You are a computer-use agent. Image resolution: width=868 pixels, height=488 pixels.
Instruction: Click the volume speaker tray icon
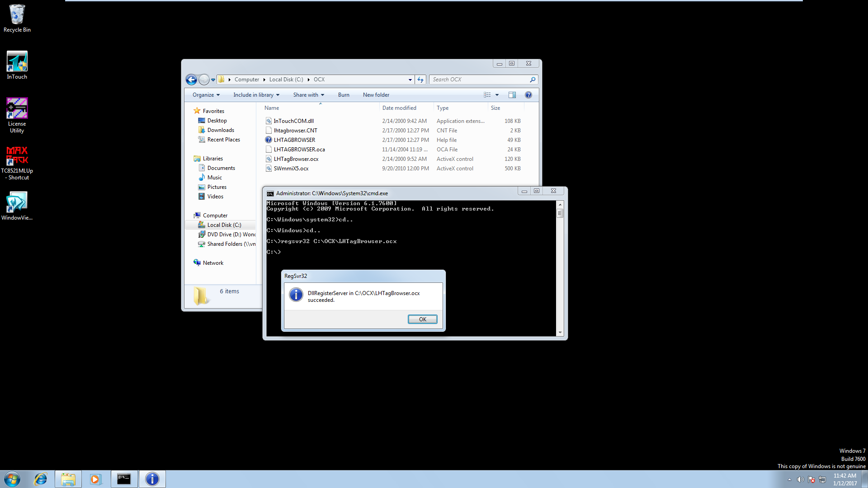point(800,480)
